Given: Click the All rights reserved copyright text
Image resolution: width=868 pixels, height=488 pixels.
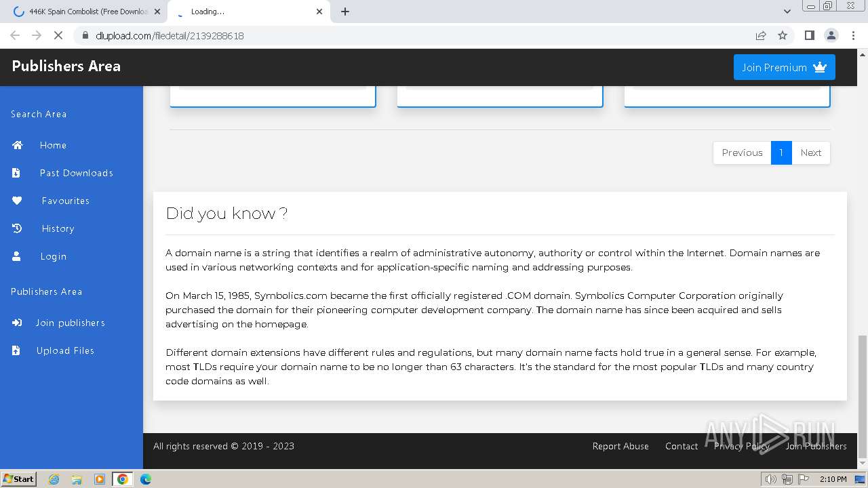Looking at the screenshot, I should pyautogui.click(x=224, y=446).
